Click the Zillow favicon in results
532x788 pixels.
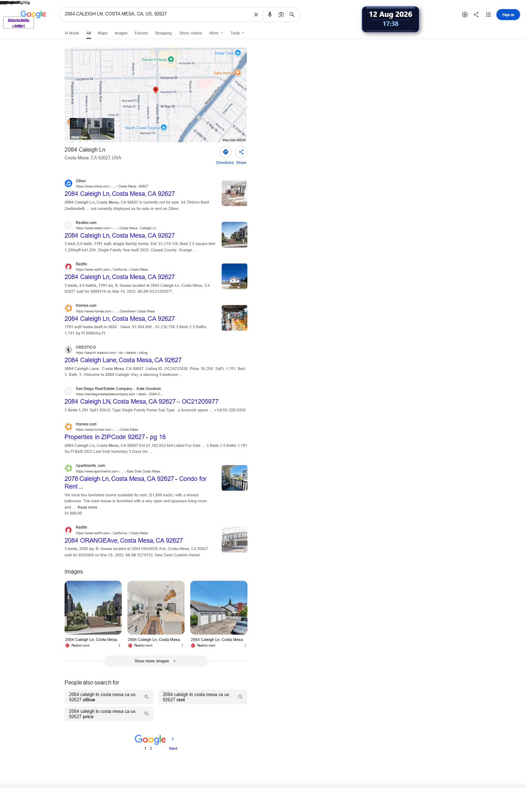68,183
